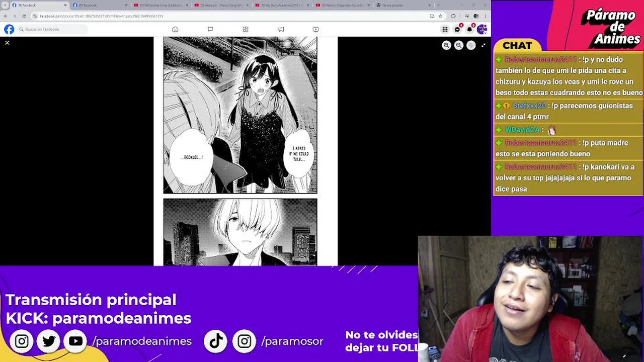
Task: Click the 'KICK: paramodeanimes' text
Action: click(99, 318)
